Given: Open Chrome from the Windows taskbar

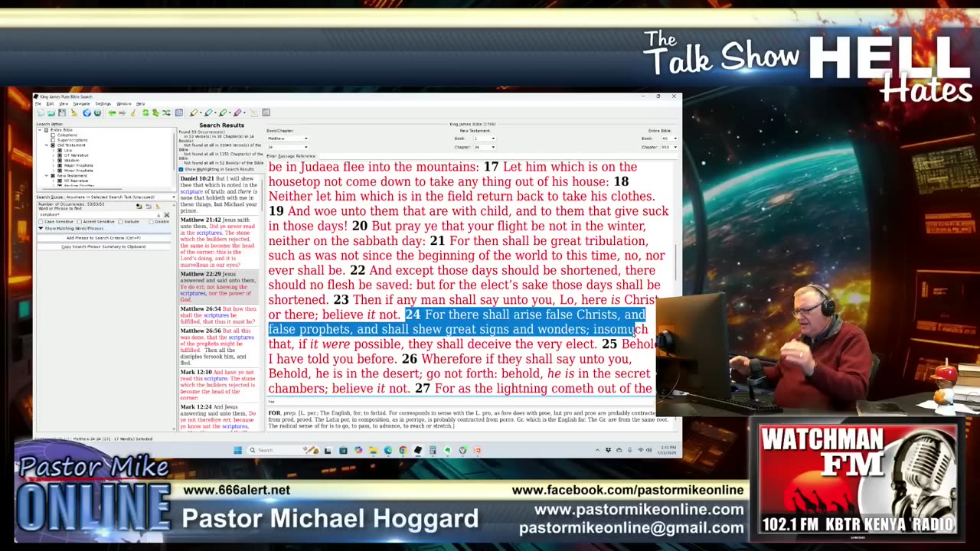Looking at the screenshot, I should [403, 450].
